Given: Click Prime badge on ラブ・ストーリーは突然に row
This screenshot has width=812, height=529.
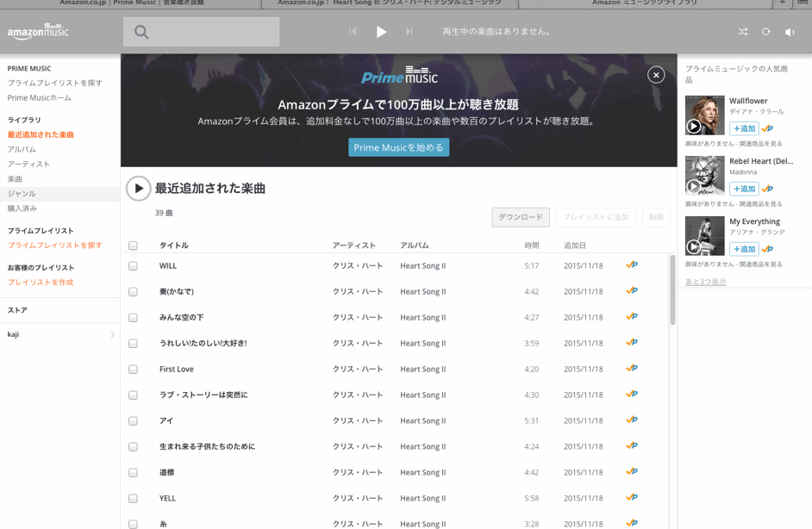Looking at the screenshot, I should point(632,394).
